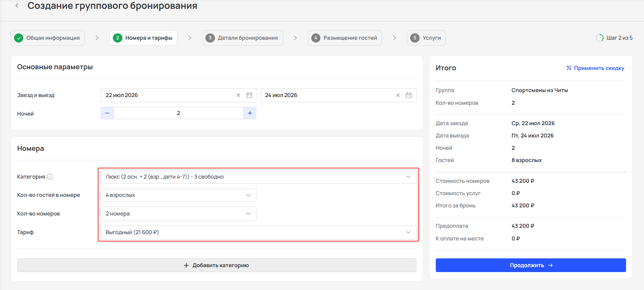Open the 4 взрослых guests dropdown
The image size is (644, 290).
pos(178,195)
